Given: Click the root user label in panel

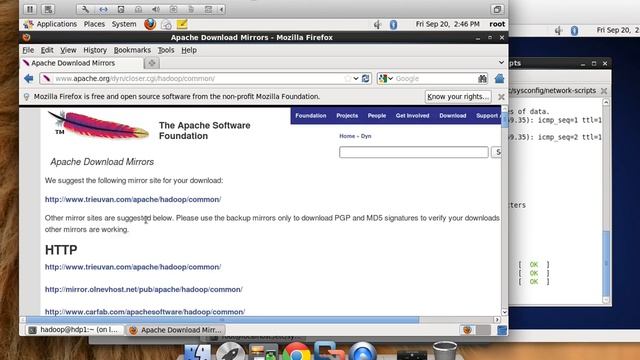Looking at the screenshot, I should pyautogui.click(x=497, y=24).
